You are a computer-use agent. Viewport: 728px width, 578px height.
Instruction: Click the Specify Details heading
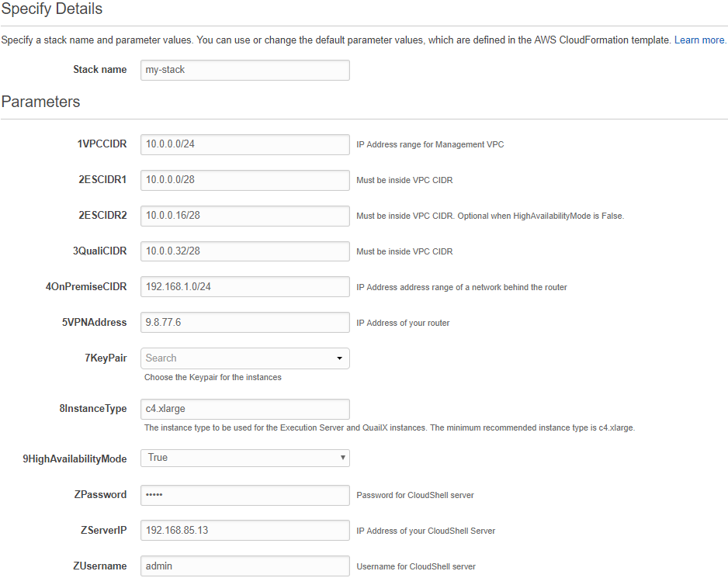(51, 9)
